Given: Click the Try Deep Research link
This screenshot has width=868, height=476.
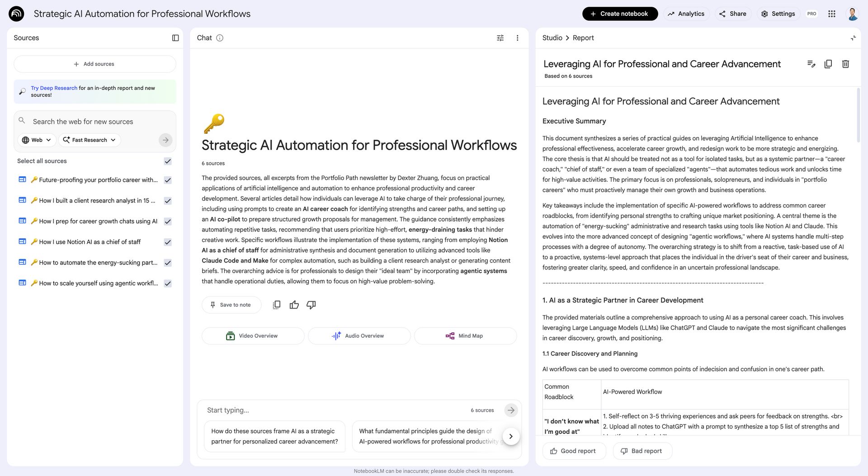Looking at the screenshot, I should pos(54,88).
